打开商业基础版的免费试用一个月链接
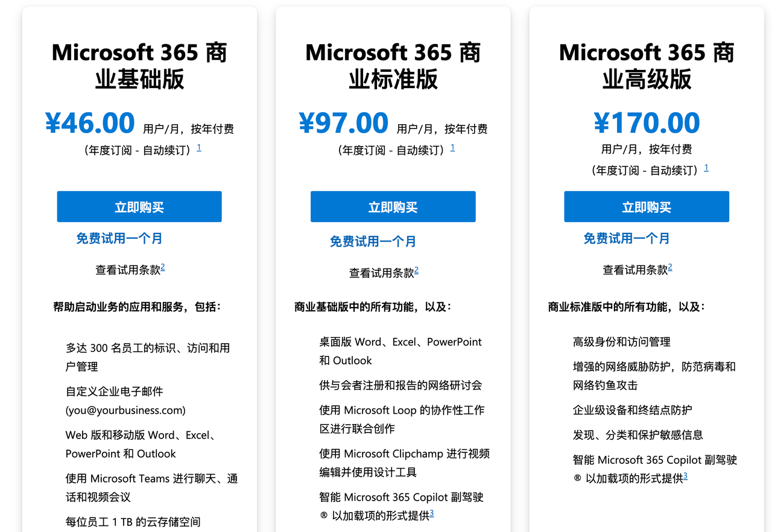Image resolution: width=772 pixels, height=532 pixels. (x=118, y=238)
